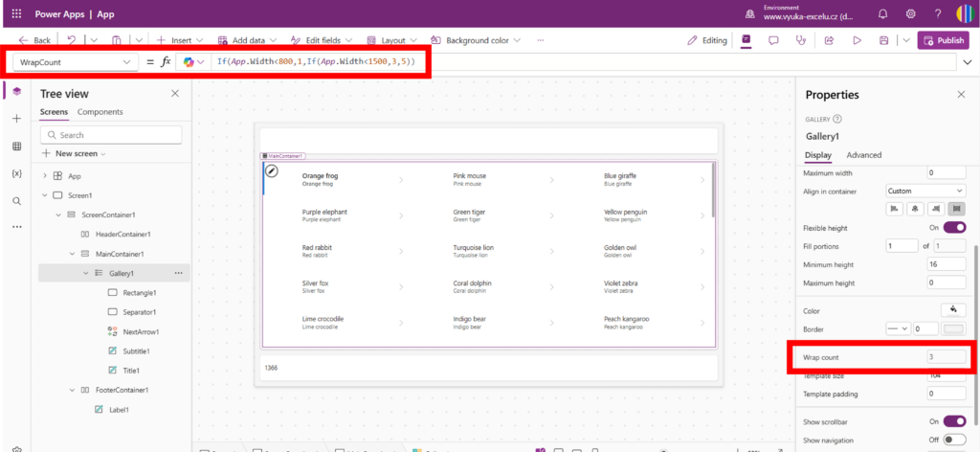Open the Edit fields menu
Viewport: 980px width, 452px height.
(322, 40)
